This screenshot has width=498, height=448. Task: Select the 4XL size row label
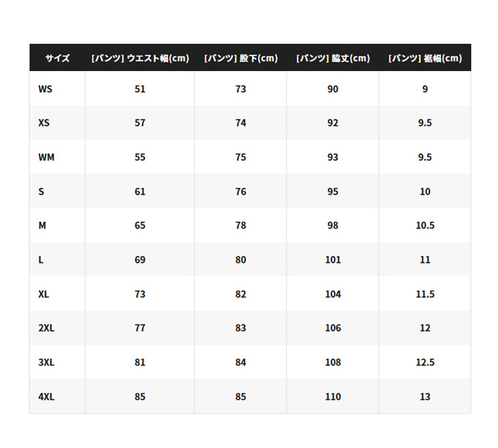46,397
